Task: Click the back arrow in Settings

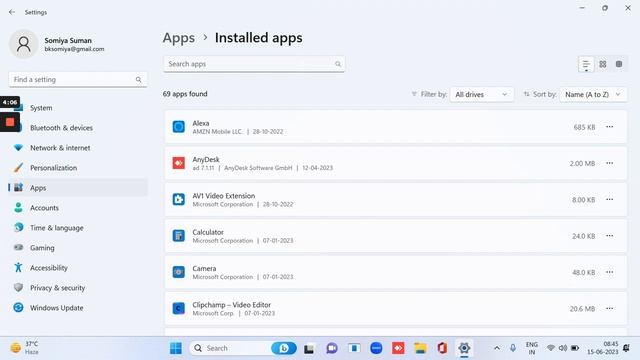Action: [x=12, y=12]
